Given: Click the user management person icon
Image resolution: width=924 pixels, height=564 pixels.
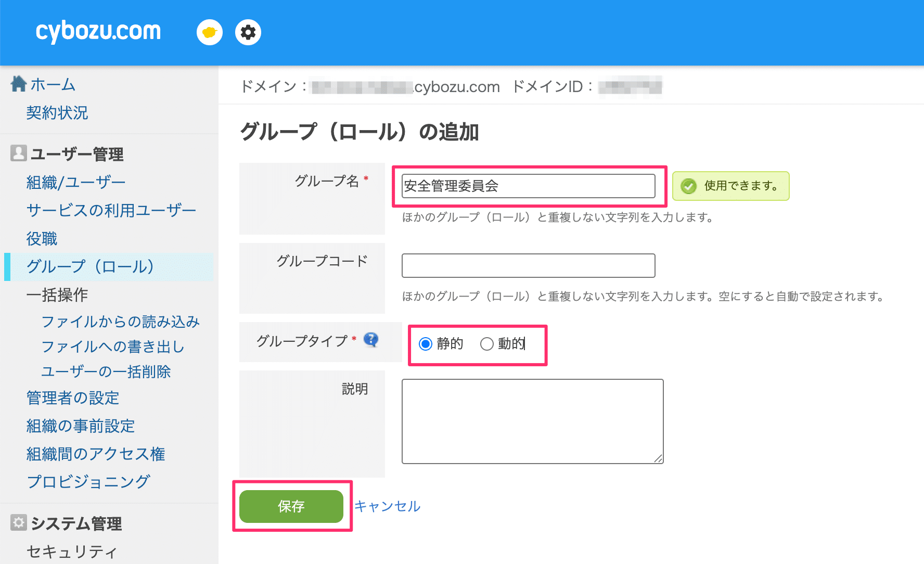Looking at the screenshot, I should [19, 153].
